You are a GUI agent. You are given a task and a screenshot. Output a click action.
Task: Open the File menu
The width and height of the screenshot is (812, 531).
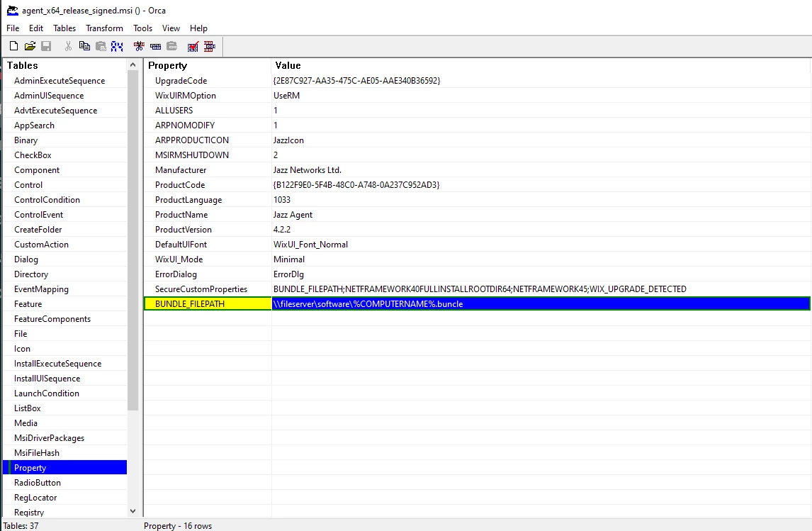pos(13,28)
